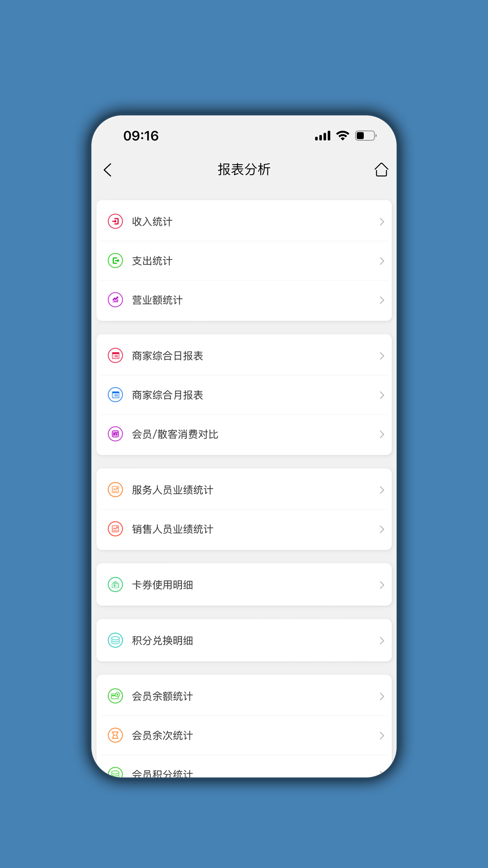Open 销售人员业绩统计 via its right chevron
Image resolution: width=488 pixels, height=868 pixels.
[x=382, y=529]
